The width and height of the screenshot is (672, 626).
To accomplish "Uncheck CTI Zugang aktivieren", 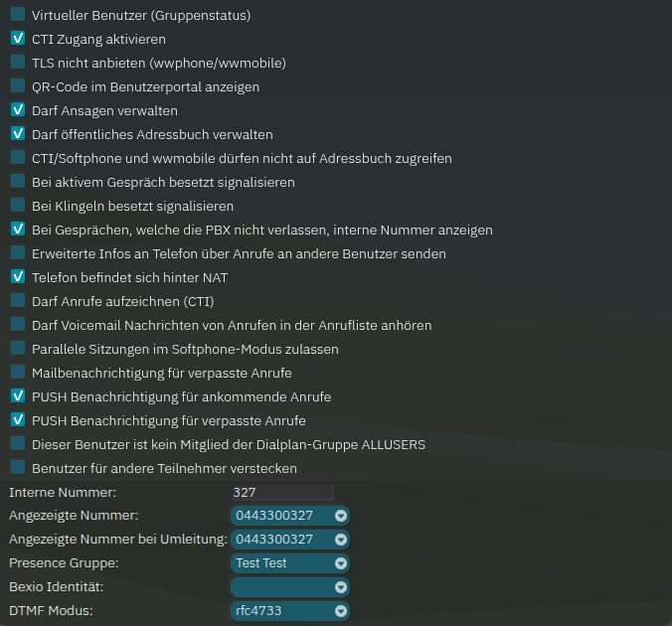I will (18, 39).
